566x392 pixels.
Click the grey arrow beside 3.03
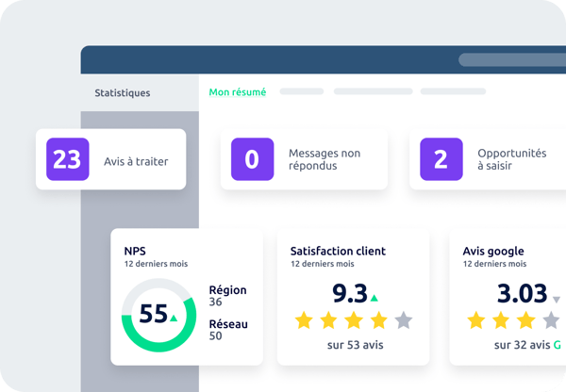[x=557, y=299]
